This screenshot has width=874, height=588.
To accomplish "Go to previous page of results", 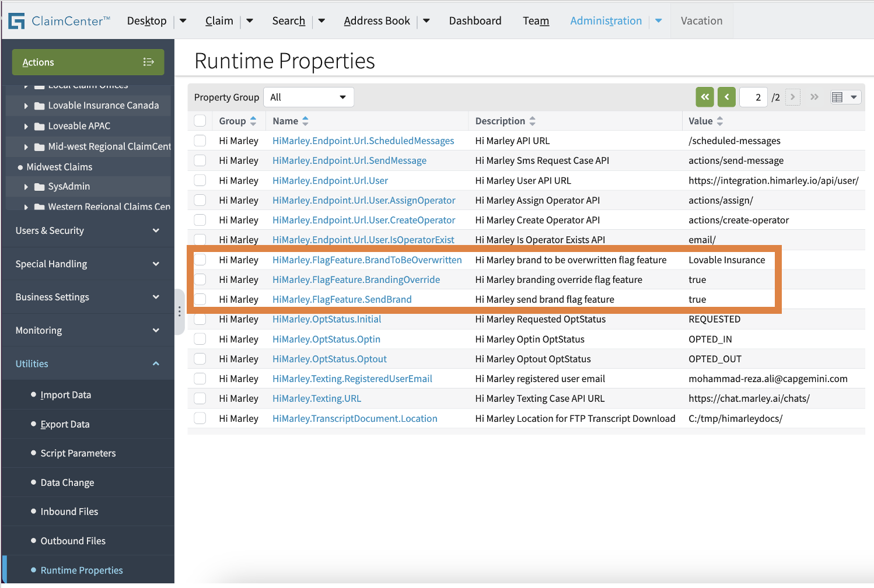I will [726, 97].
